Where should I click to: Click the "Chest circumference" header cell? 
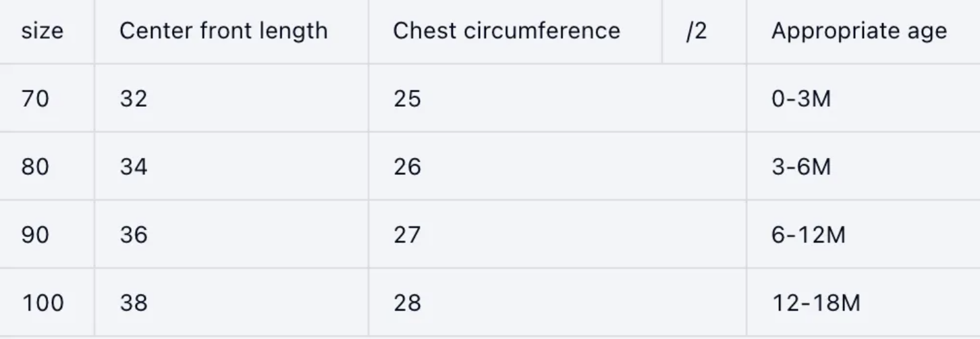pos(506,31)
